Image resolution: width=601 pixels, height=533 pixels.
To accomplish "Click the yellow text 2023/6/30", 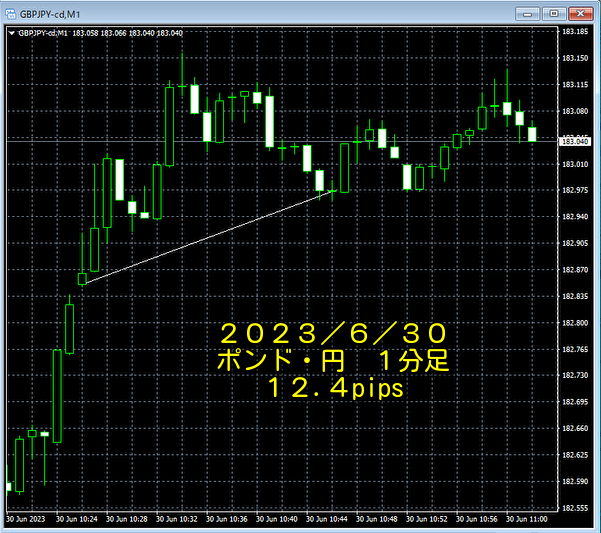I will click(x=333, y=333).
